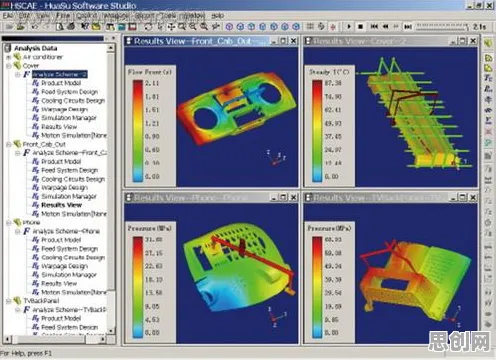The width and height of the screenshot is (496, 360).
Task: Select Warpage Design under Cover scheme
Action: click(x=64, y=109)
